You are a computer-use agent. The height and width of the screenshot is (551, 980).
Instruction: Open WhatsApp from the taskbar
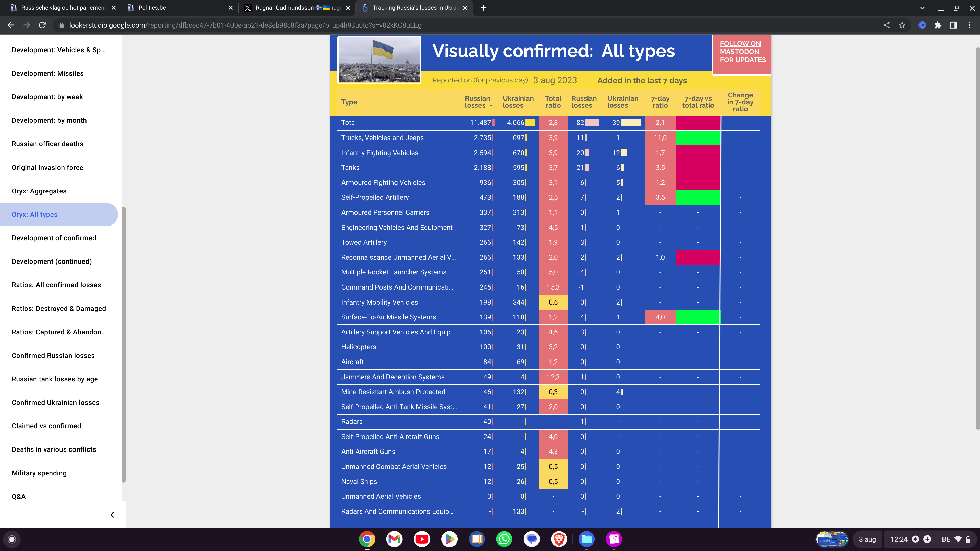tap(504, 539)
